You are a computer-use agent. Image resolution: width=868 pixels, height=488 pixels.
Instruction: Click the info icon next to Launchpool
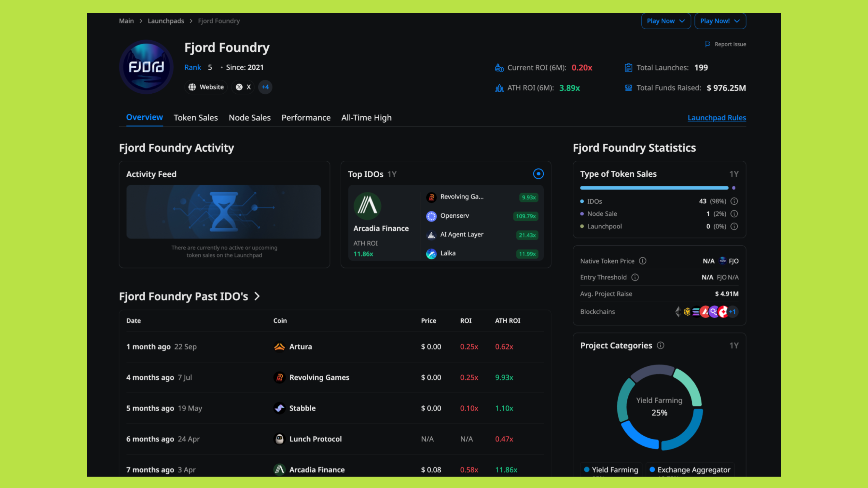734,227
